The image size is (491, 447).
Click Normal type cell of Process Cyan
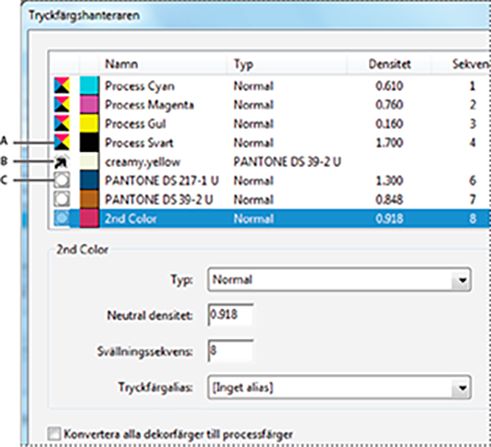click(x=253, y=86)
